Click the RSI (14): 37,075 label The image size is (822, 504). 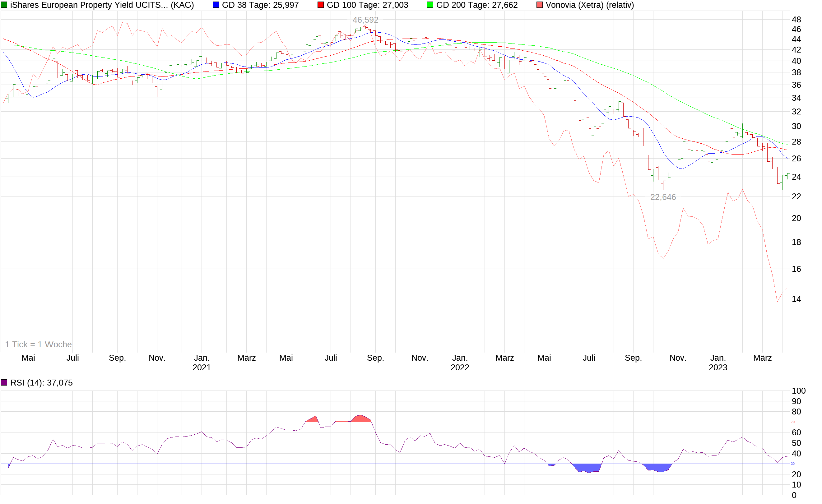(41, 383)
